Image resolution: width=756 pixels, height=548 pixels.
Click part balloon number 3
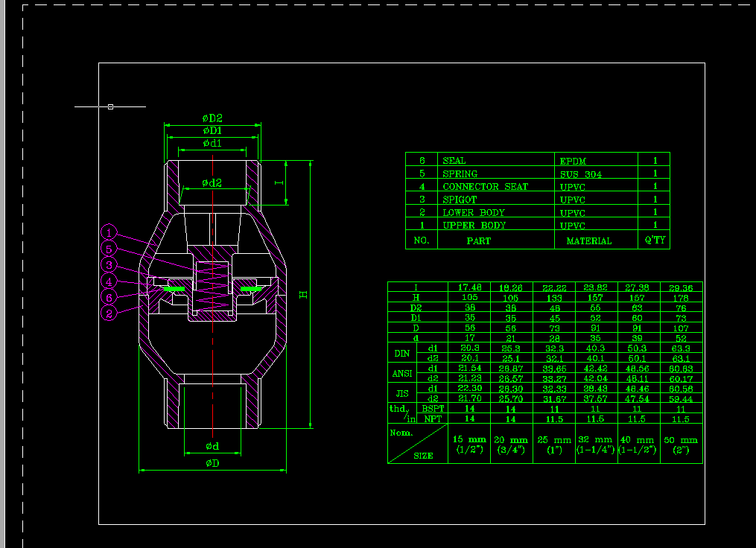pos(109,266)
